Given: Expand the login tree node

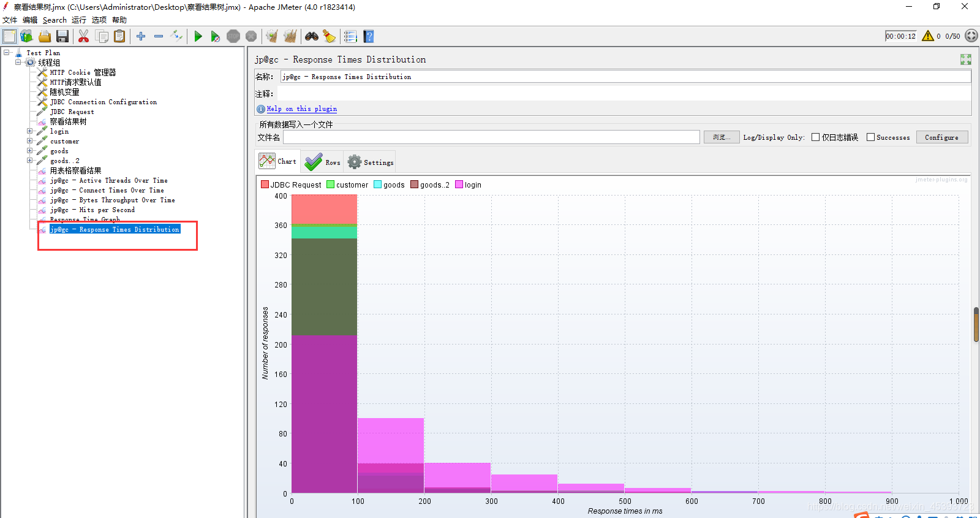Looking at the screenshot, I should pyautogui.click(x=29, y=131).
